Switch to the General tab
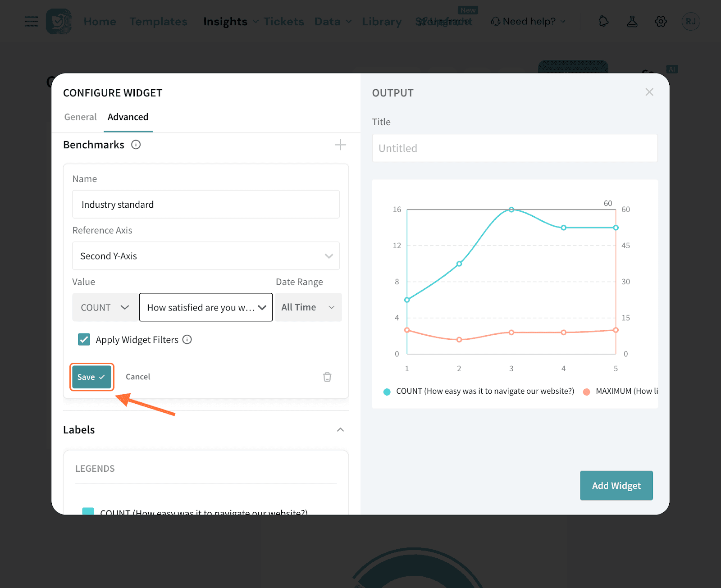721x588 pixels. tap(80, 117)
